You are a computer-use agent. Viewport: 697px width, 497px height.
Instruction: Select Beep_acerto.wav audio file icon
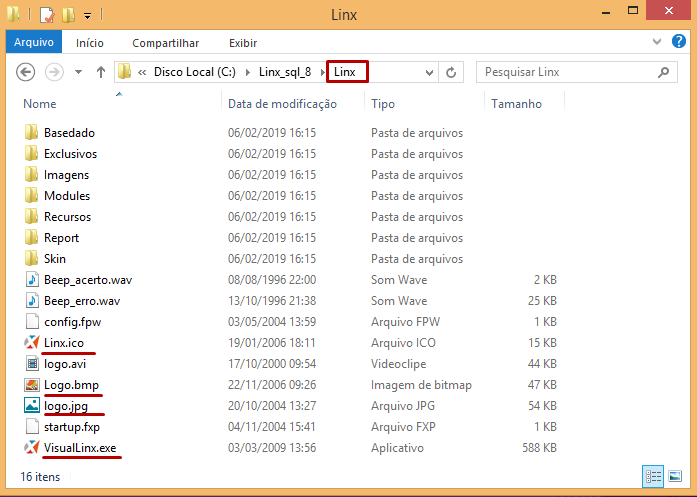(32, 280)
